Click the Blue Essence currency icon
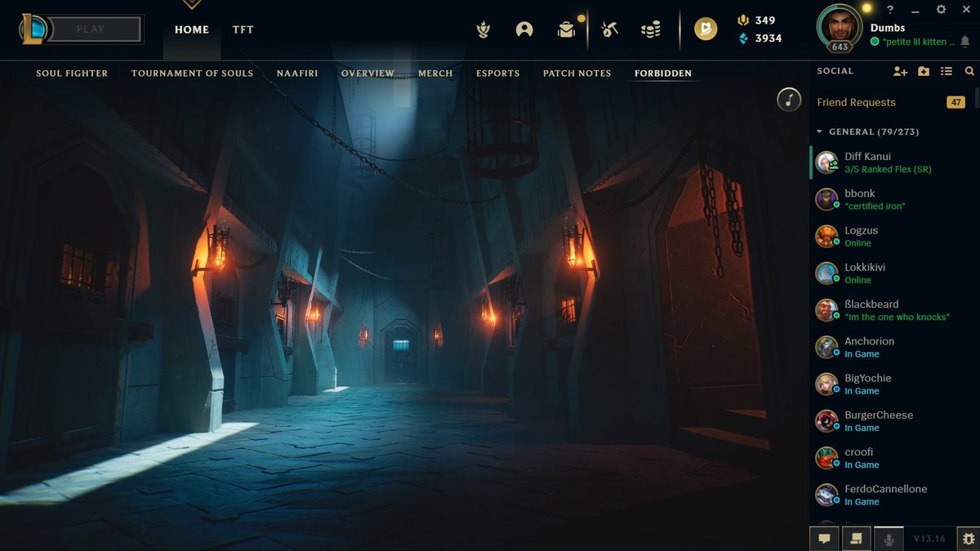The image size is (980, 551). (x=743, y=38)
